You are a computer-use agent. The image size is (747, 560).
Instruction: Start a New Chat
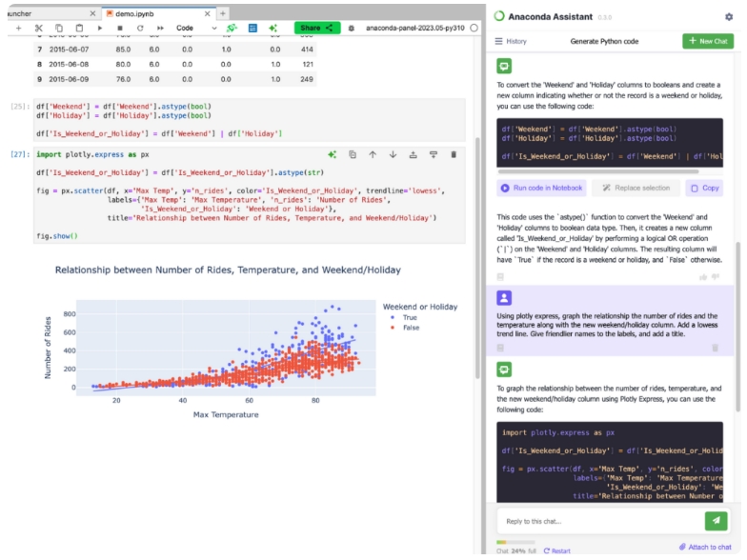pyautogui.click(x=708, y=42)
